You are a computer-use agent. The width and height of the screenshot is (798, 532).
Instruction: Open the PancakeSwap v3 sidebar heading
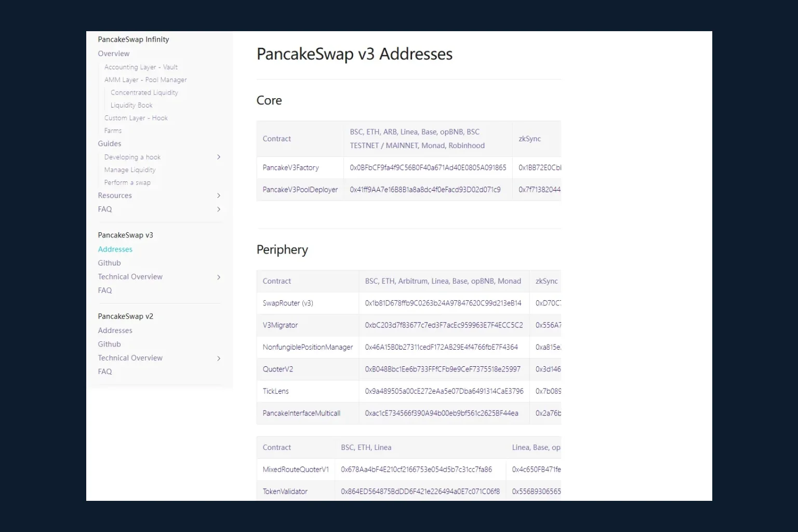126,235
